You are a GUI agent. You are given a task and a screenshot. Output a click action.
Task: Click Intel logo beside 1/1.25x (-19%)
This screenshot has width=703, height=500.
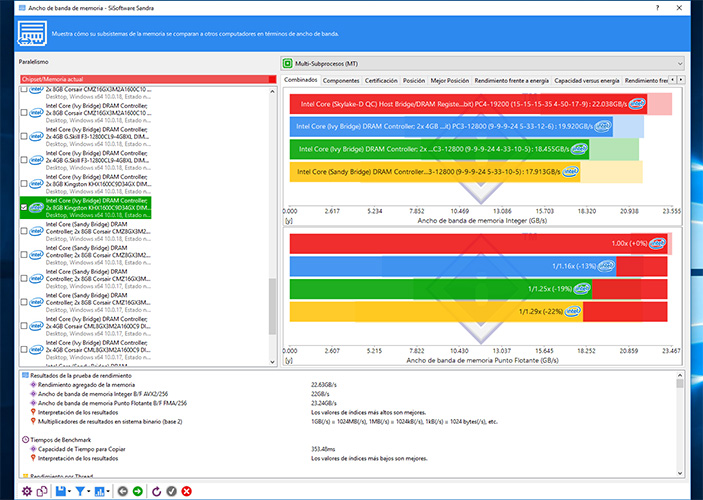582,289
